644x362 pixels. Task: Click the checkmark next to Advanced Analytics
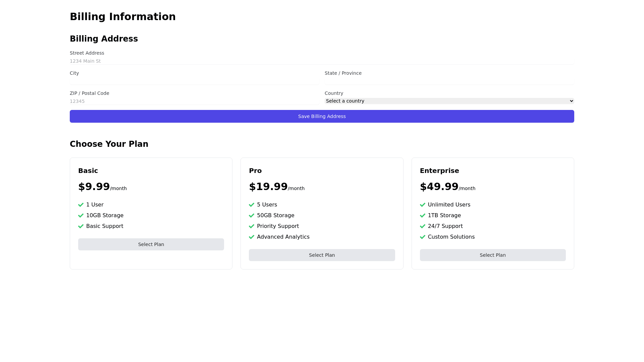252,237
